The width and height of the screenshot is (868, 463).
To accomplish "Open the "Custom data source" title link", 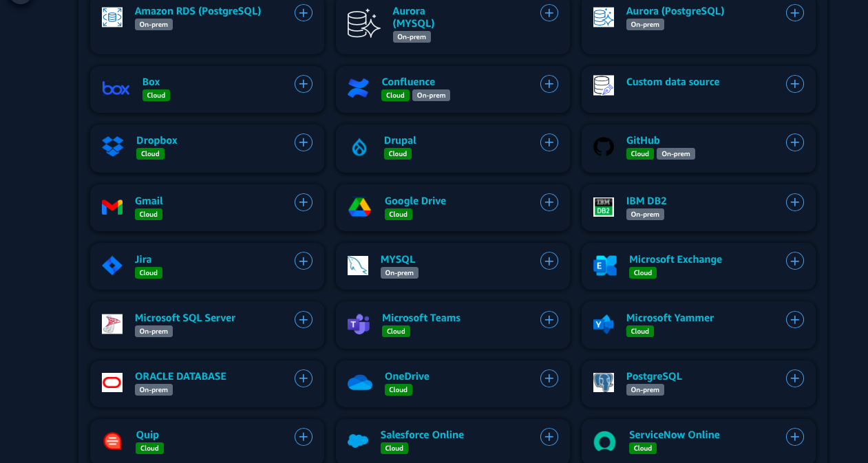I will tap(673, 82).
